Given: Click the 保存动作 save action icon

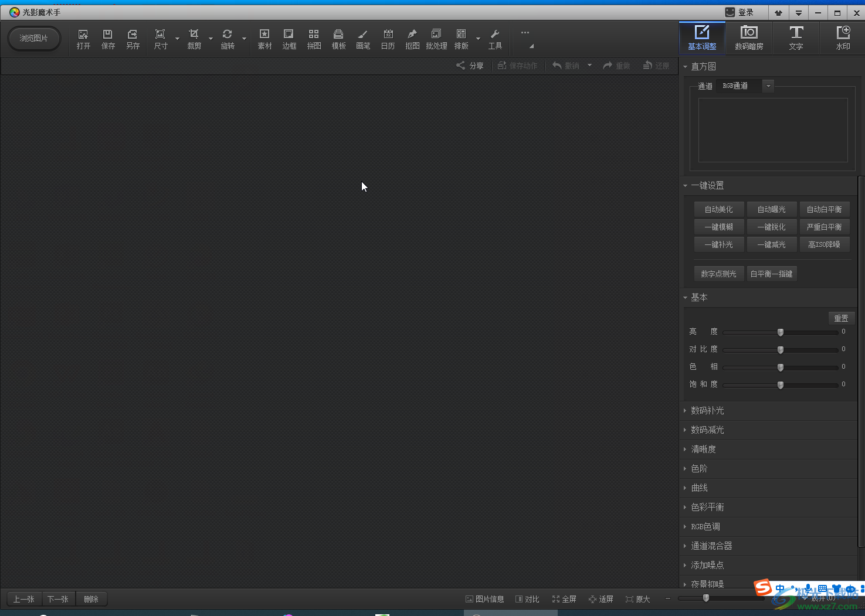Looking at the screenshot, I should 517,66.
